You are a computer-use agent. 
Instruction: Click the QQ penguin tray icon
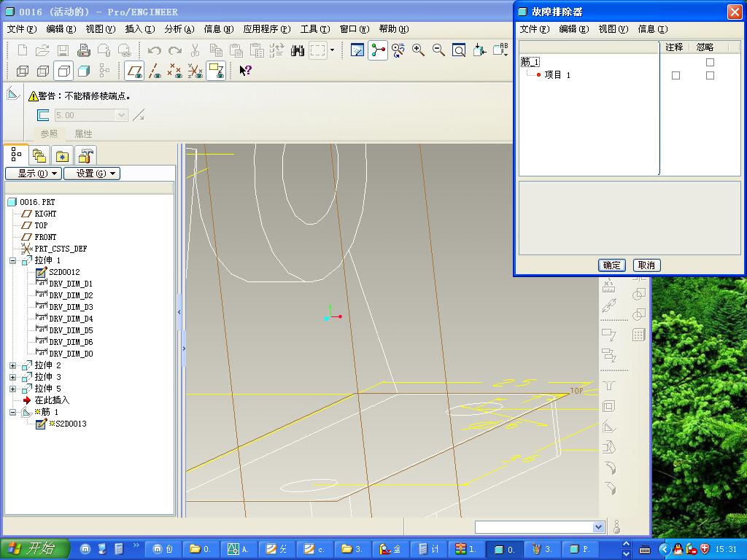678,550
